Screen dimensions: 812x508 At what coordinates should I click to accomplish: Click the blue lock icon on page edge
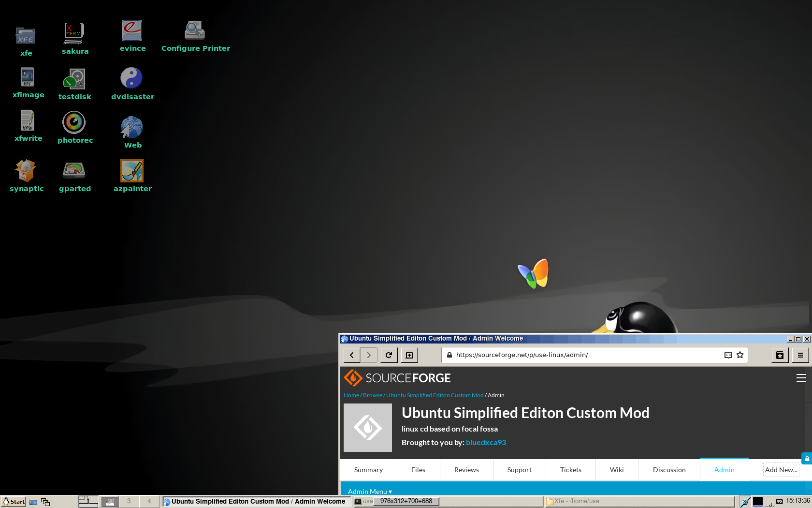807,458
